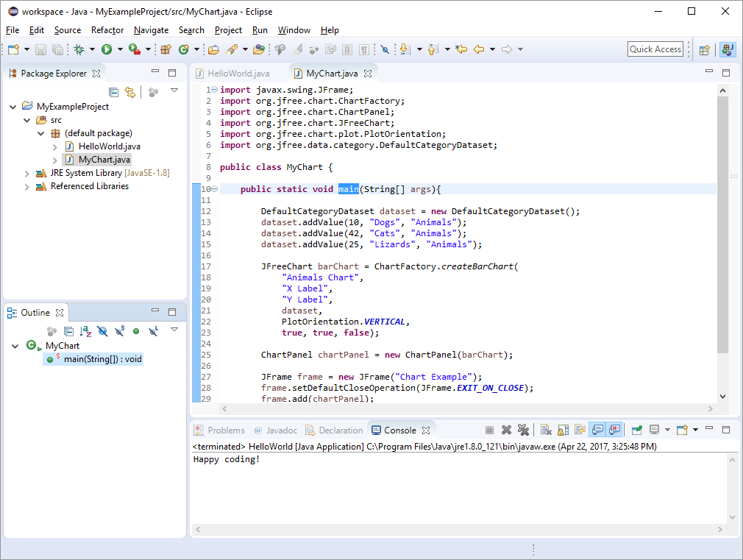Image resolution: width=743 pixels, height=560 pixels.
Task: Expand the Referenced Libraries tree node
Action: 26,186
